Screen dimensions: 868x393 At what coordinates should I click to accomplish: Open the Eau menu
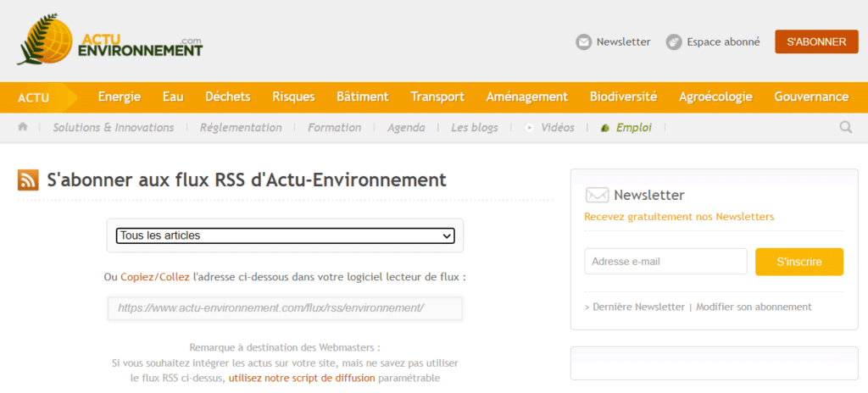click(173, 97)
